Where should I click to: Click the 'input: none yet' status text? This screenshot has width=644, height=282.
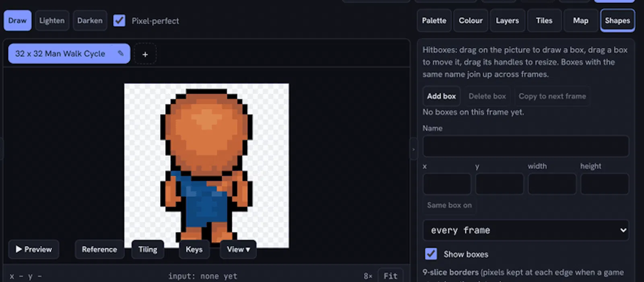203,276
